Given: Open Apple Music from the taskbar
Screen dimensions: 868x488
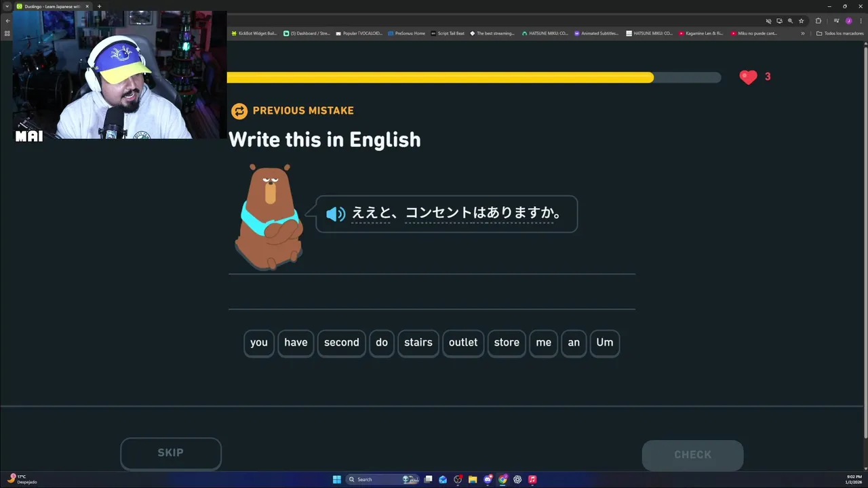Looking at the screenshot, I should point(532,479).
